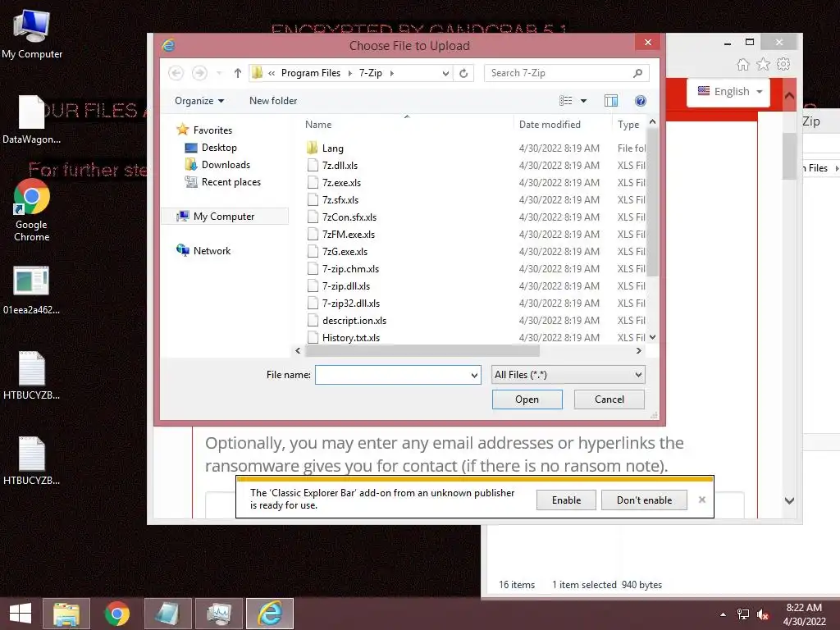Open recent locations dropdown arrow
Viewport: 840px width, 630px height.
219,73
